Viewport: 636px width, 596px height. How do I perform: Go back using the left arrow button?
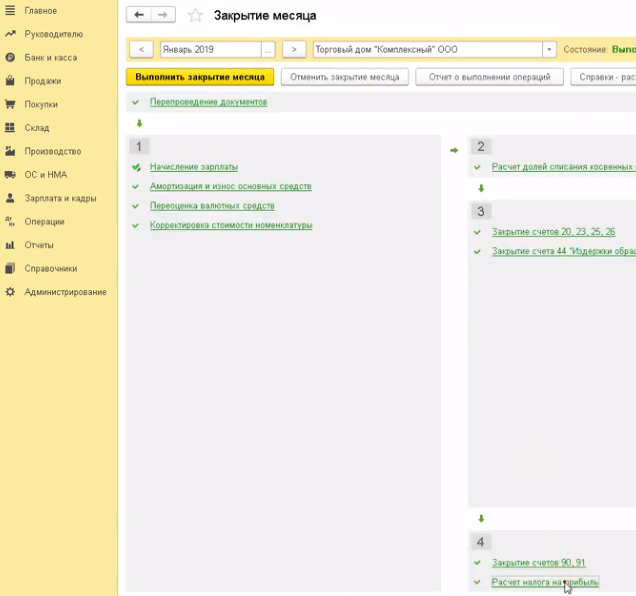pyautogui.click(x=139, y=15)
